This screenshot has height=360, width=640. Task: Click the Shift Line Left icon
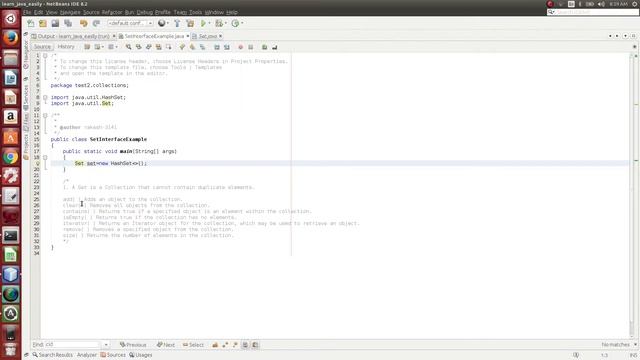[217, 47]
